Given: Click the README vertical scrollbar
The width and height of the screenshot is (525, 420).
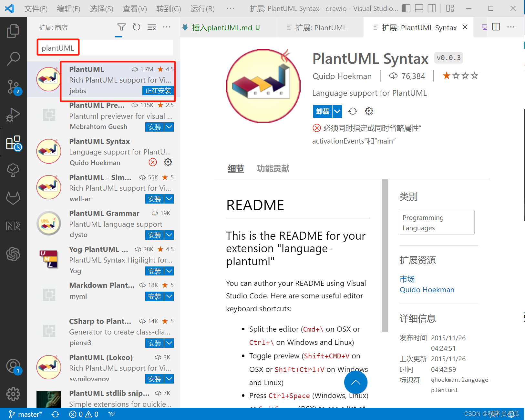Looking at the screenshot, I should (x=385, y=255).
